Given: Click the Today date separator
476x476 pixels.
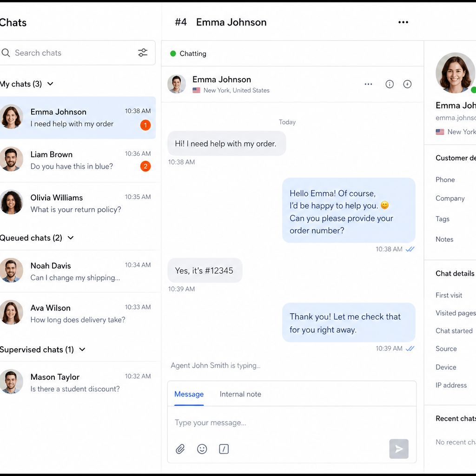Looking at the screenshot, I should [287, 122].
